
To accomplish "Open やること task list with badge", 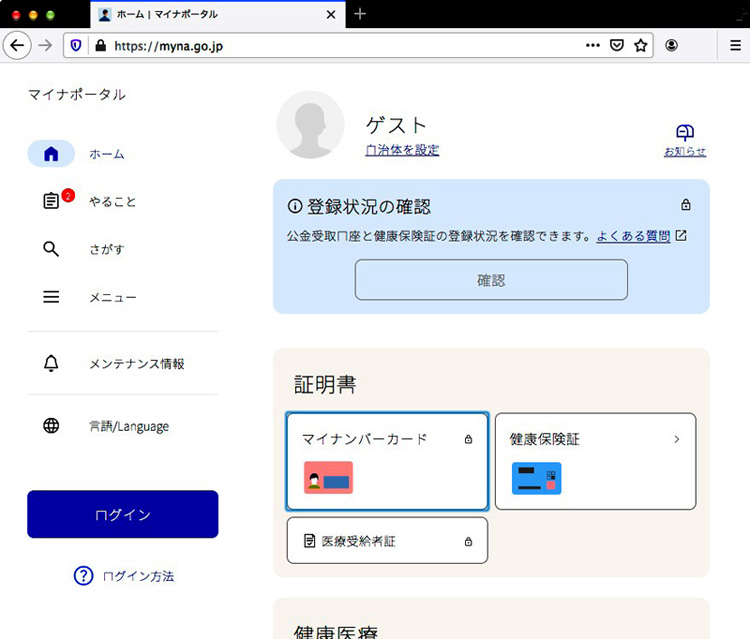I will click(52, 201).
